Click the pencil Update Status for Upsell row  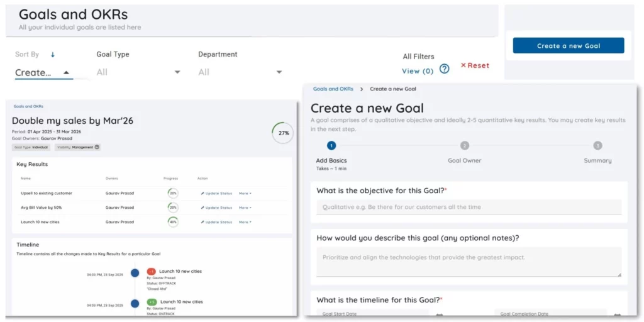217,193
